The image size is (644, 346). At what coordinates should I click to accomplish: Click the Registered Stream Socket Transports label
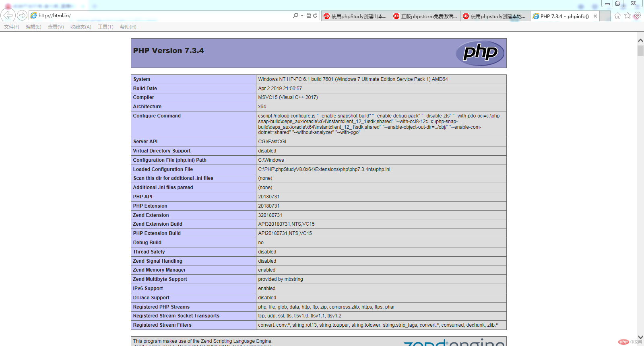(176, 316)
